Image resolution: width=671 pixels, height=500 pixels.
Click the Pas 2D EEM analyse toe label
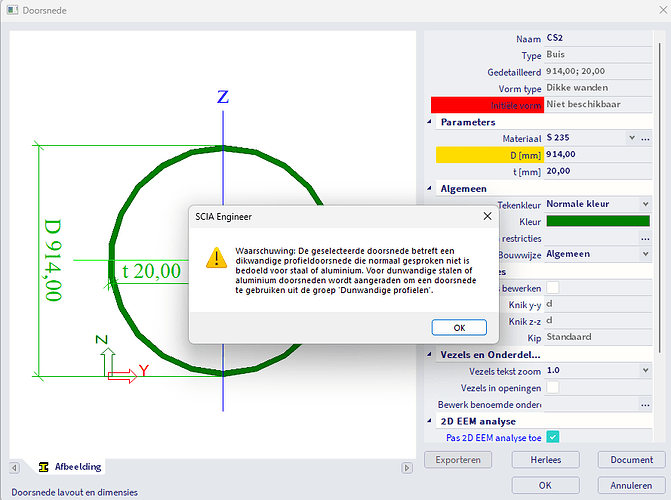pos(493,438)
